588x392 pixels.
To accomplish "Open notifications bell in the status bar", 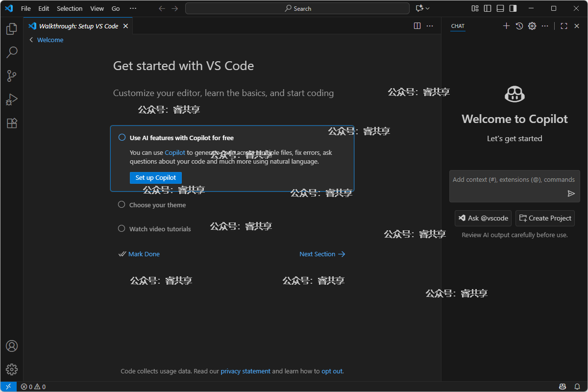I will point(577,387).
